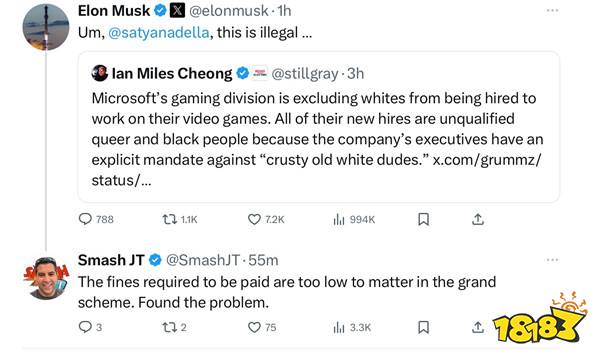The width and height of the screenshot is (600, 360).
Task: Reply to Smash JT's tweet
Action: pyautogui.click(x=85, y=327)
